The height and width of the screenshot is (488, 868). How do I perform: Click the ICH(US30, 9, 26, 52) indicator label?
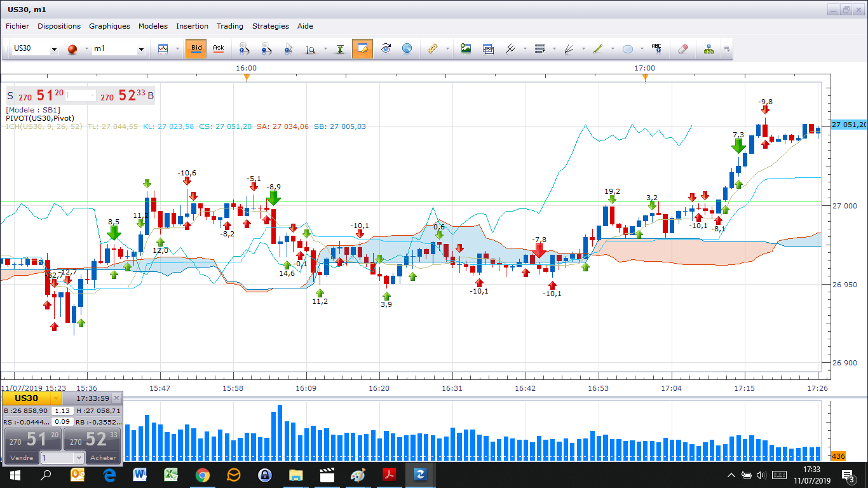coord(44,126)
